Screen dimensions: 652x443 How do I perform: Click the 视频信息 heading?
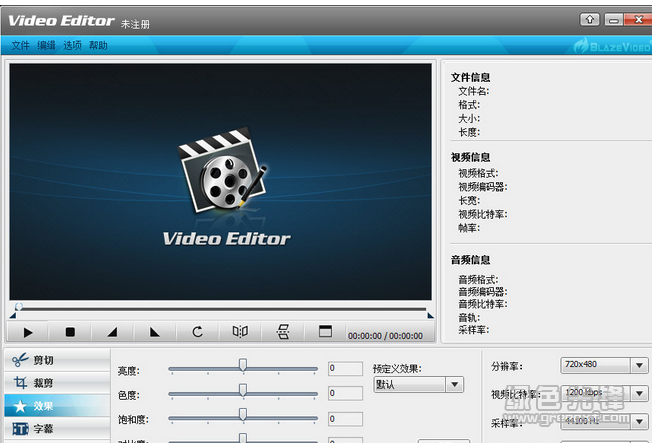point(470,157)
